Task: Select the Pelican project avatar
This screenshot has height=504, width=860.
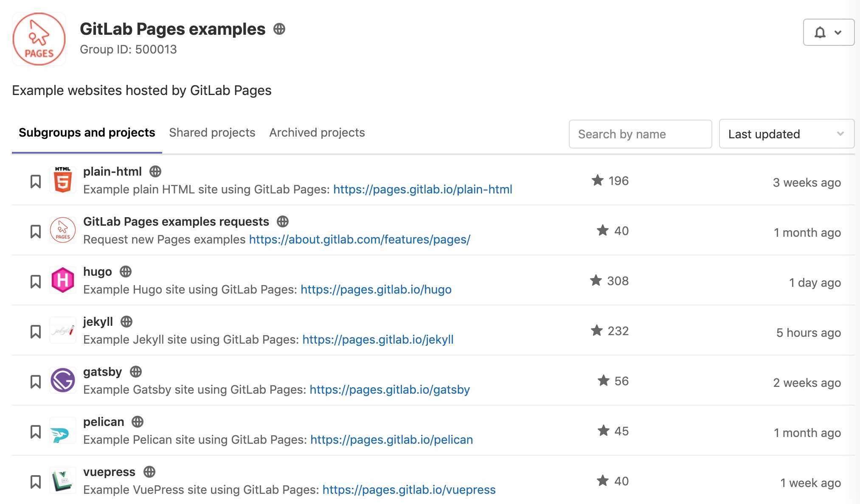Action: (63, 431)
